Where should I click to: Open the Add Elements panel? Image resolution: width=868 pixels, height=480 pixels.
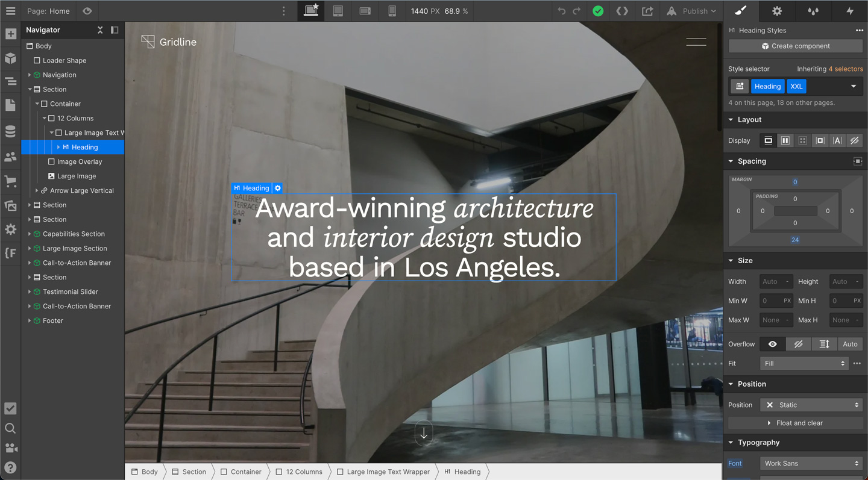point(10,34)
